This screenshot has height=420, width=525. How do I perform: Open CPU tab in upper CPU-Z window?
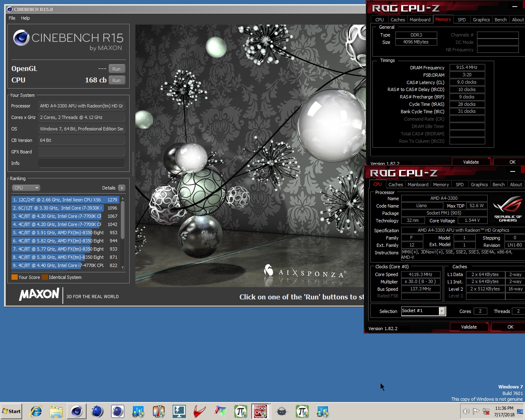click(379, 20)
